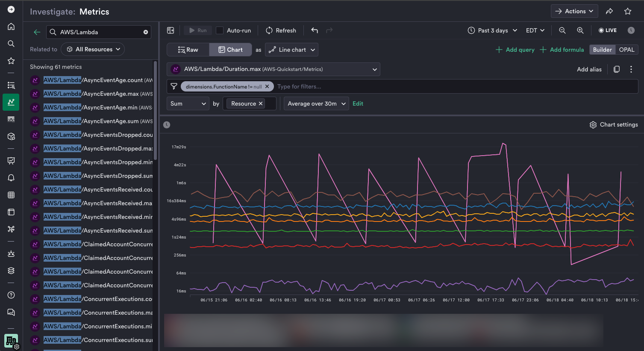Select AWS/Lambda/AsyncEventAge.min metric
The image size is (644, 351).
click(x=91, y=107)
